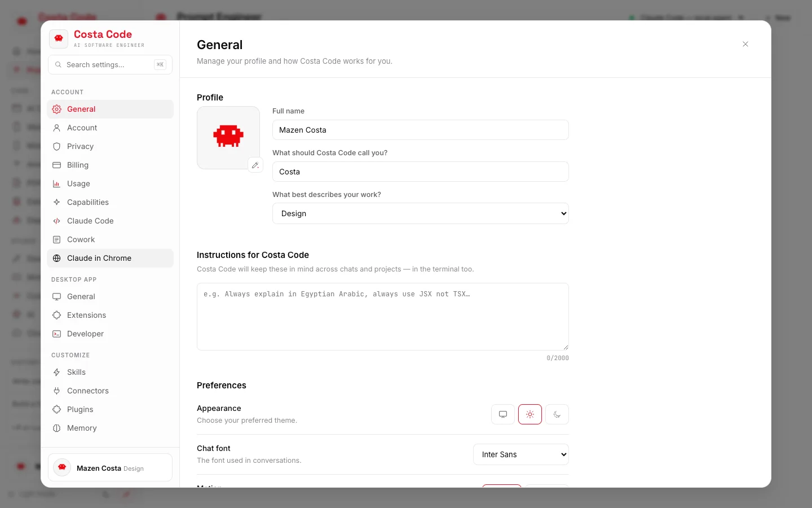Click the Capabilities sparkle icon

point(56,202)
